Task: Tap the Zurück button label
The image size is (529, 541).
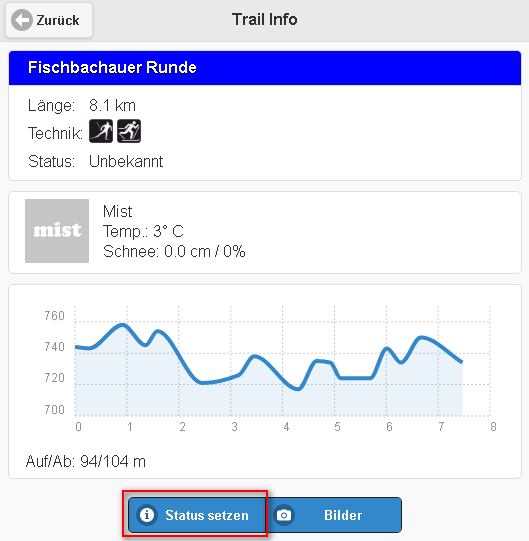Action: (58, 20)
